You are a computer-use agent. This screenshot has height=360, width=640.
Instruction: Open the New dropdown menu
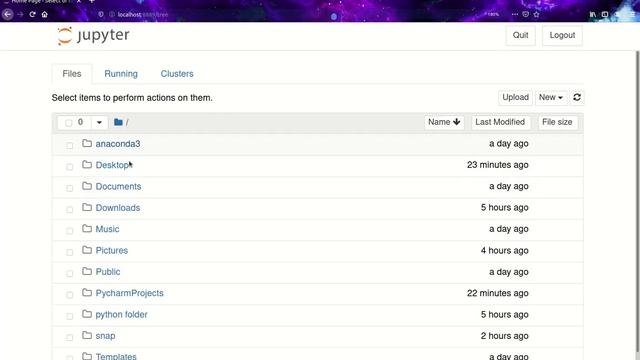coord(551,98)
